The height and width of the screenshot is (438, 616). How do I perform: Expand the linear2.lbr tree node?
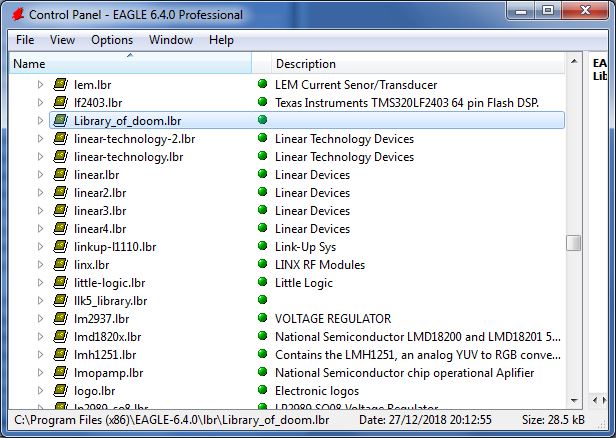(40, 192)
